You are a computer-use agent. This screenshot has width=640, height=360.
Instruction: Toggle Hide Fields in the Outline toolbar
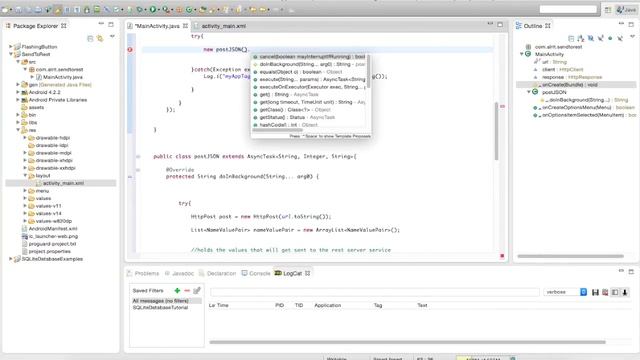(591, 38)
